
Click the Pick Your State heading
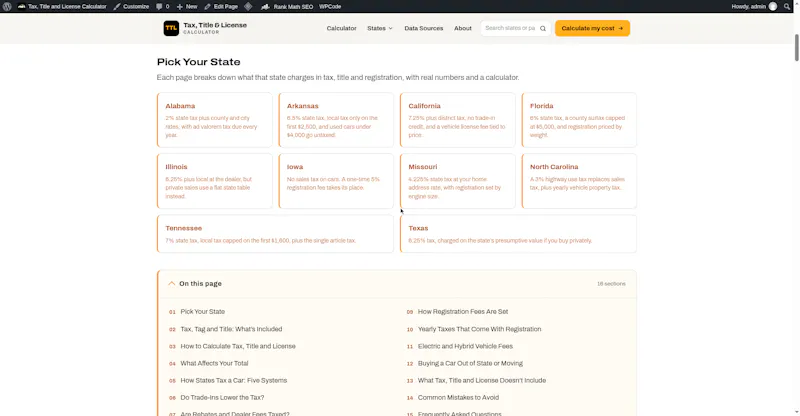coord(198,62)
